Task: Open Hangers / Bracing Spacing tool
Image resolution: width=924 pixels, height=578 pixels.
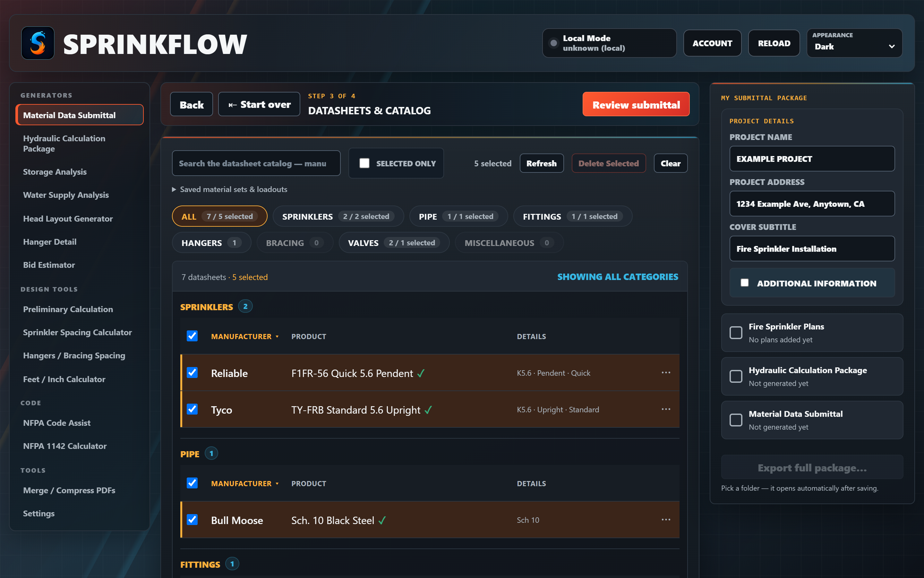Action: click(x=80, y=355)
